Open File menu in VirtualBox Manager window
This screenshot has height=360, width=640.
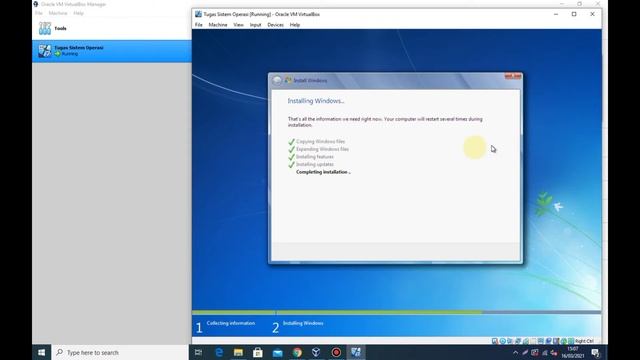pyautogui.click(x=39, y=13)
